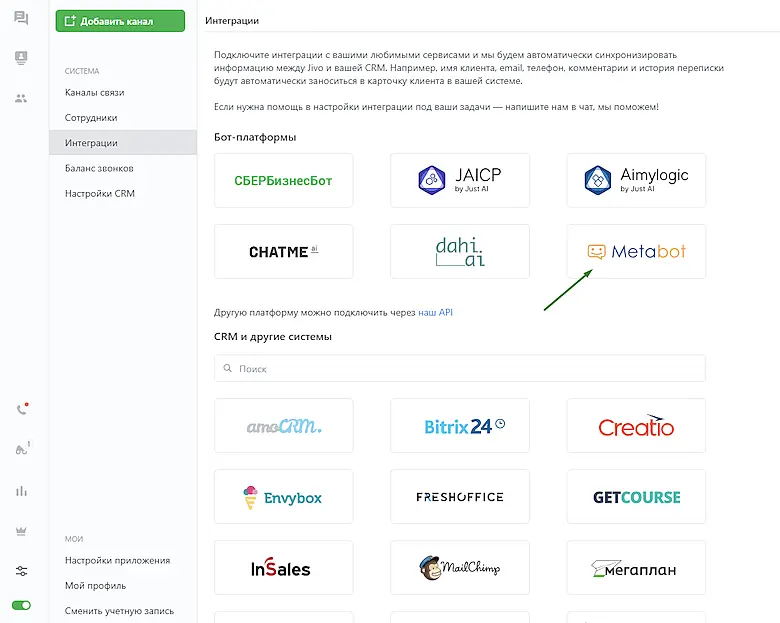
Task: Open the visitors binoculars icon
Action: (21, 450)
